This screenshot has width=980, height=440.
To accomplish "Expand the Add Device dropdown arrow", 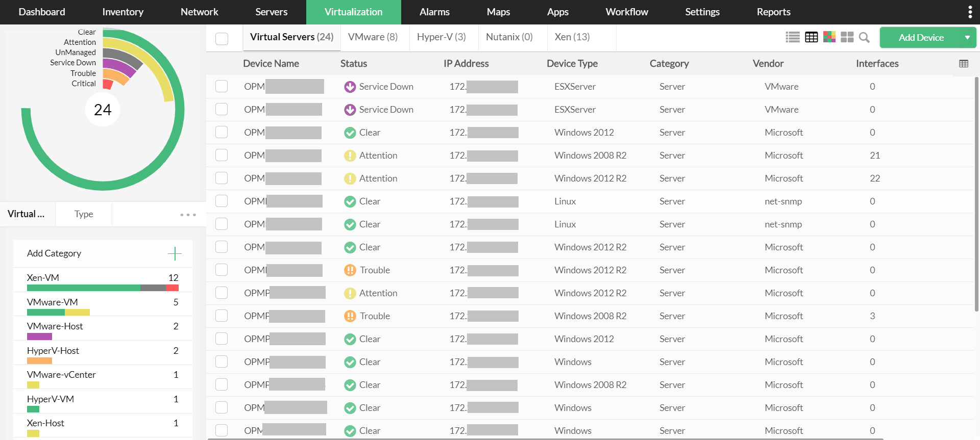I will tap(967, 38).
